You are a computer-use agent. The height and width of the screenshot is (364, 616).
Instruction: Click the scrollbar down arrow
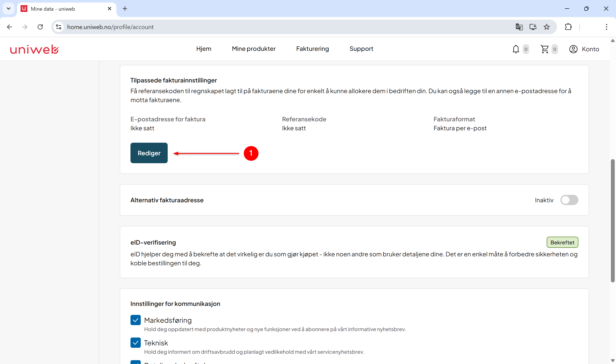[x=613, y=361]
